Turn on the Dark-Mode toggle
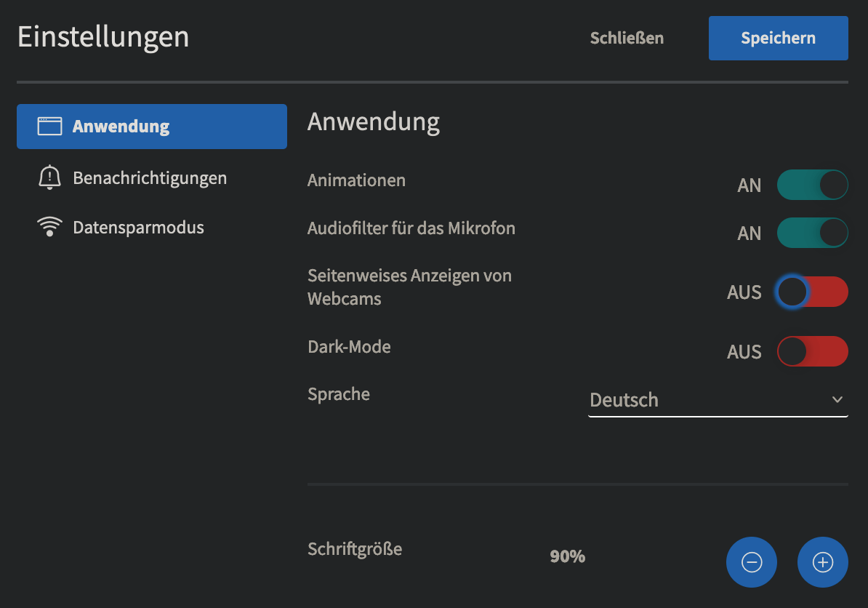Image resolution: width=868 pixels, height=608 pixels. (812, 352)
